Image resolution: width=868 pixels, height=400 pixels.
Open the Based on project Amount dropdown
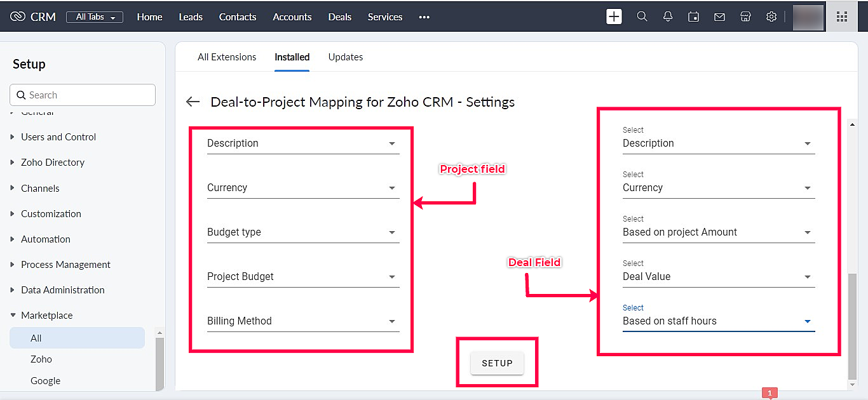719,232
